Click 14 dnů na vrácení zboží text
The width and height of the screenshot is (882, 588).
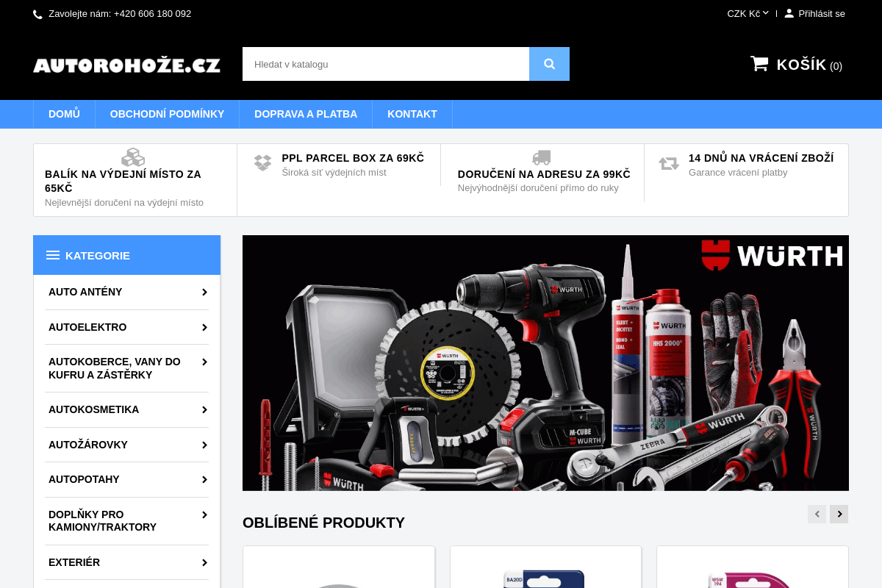(761, 158)
